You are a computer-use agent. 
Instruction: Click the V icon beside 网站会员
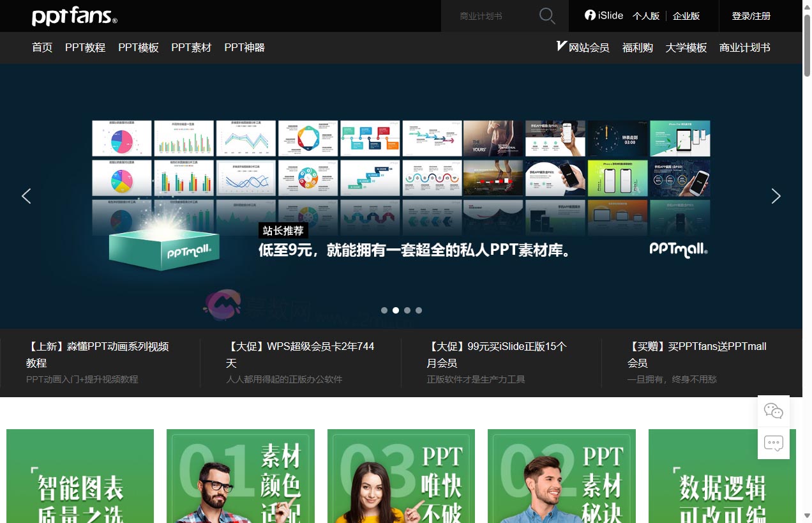pos(560,46)
